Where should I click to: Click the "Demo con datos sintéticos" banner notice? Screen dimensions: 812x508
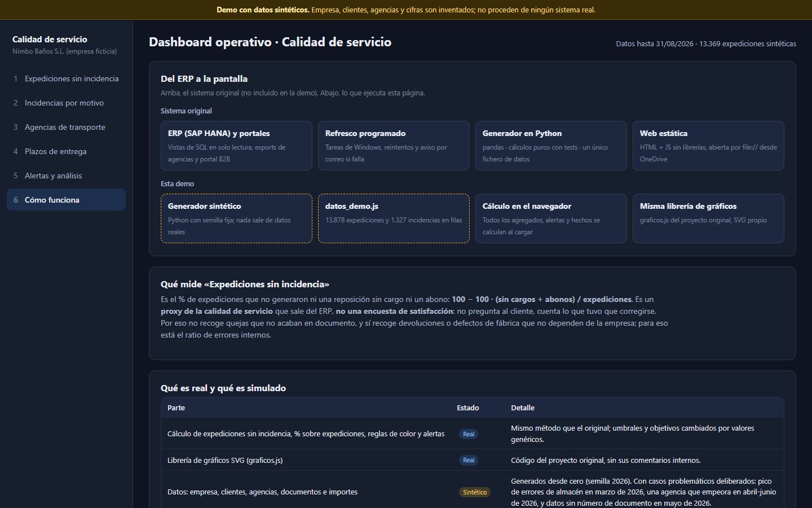pyautogui.click(x=406, y=10)
